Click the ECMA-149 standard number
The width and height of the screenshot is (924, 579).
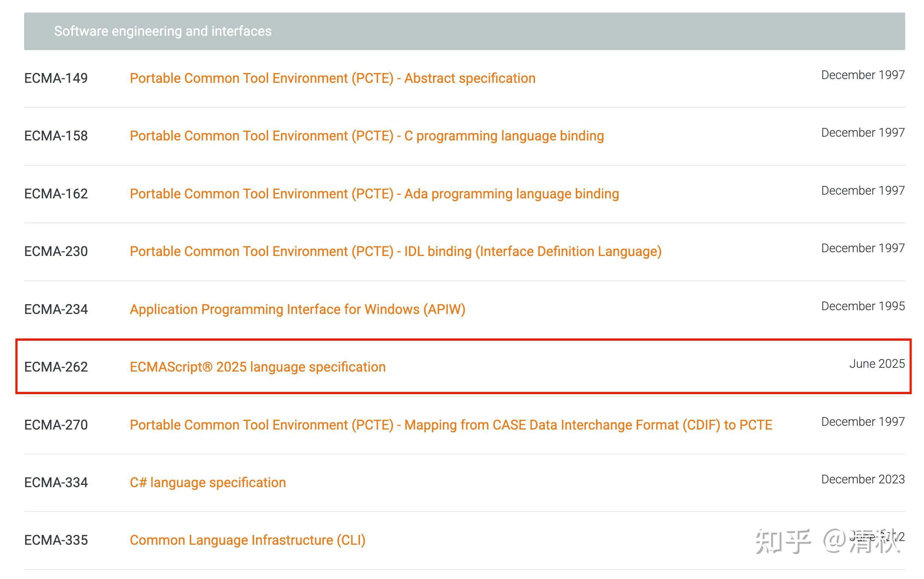click(56, 78)
